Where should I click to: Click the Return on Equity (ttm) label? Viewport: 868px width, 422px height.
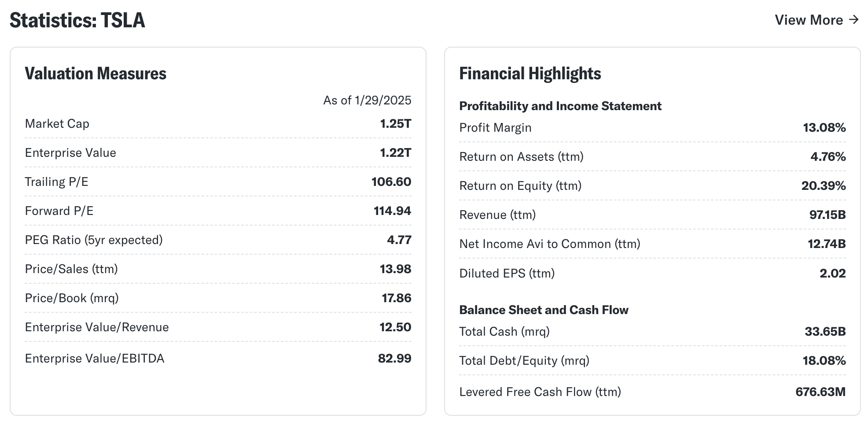(520, 186)
